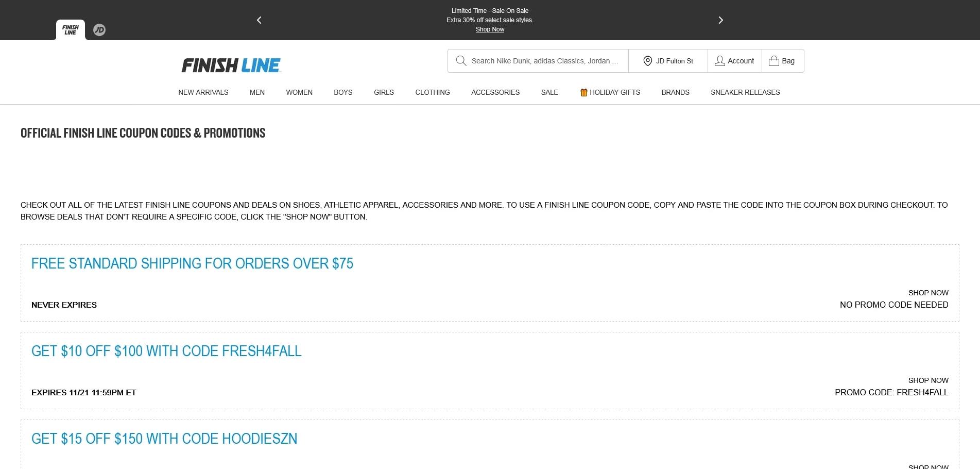This screenshot has width=980, height=469.
Task: Advance promo banner with right chevron
Action: [x=720, y=20]
